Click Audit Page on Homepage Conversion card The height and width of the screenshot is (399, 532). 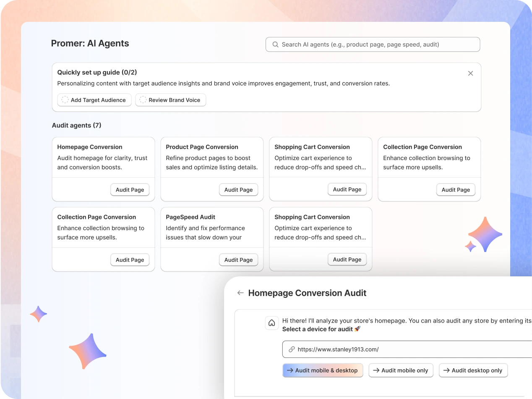130,190
